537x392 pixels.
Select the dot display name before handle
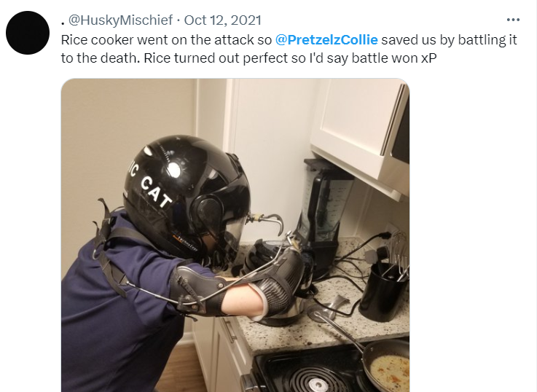[x=63, y=23]
